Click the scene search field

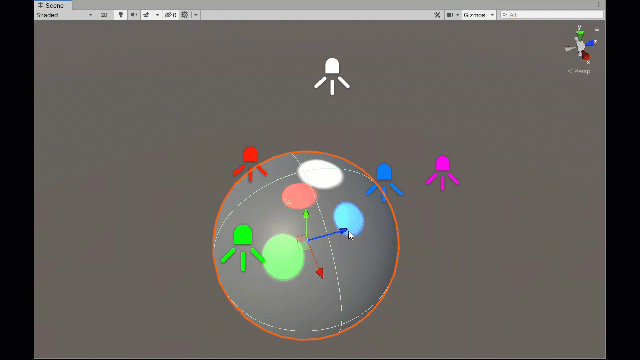(551, 15)
